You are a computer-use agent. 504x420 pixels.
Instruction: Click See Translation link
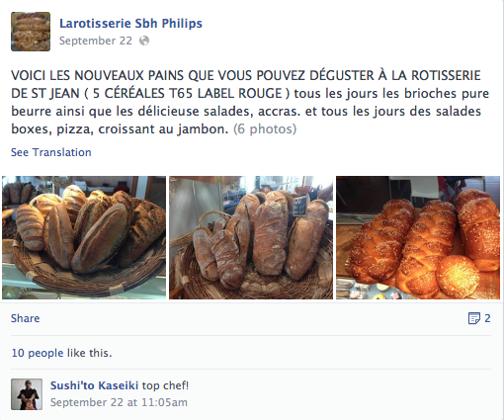click(51, 152)
